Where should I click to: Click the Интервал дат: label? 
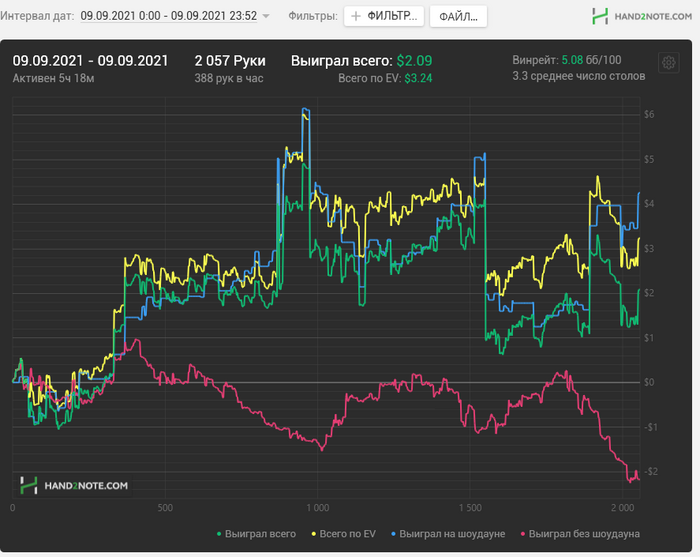[x=37, y=16]
